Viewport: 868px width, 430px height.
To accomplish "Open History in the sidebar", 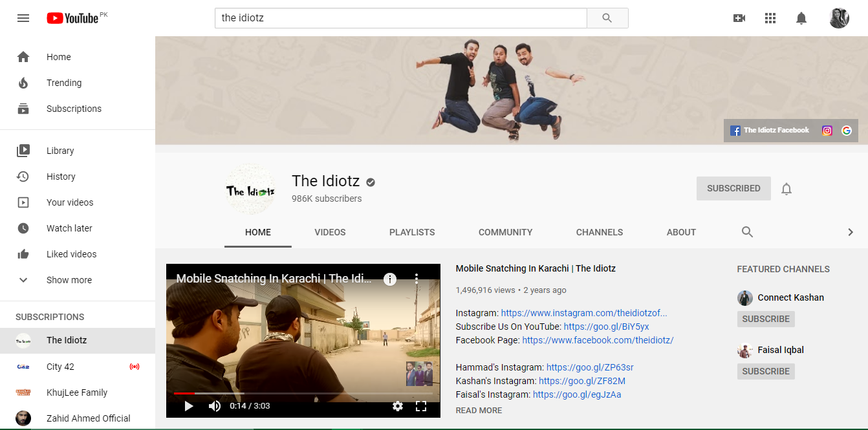I will coord(78,177).
